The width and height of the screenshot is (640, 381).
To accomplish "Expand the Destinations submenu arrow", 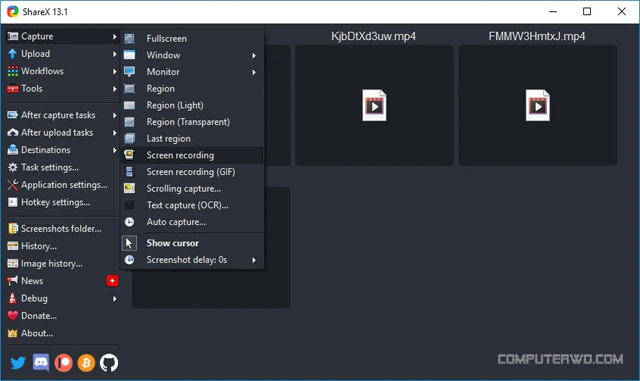I will point(114,150).
